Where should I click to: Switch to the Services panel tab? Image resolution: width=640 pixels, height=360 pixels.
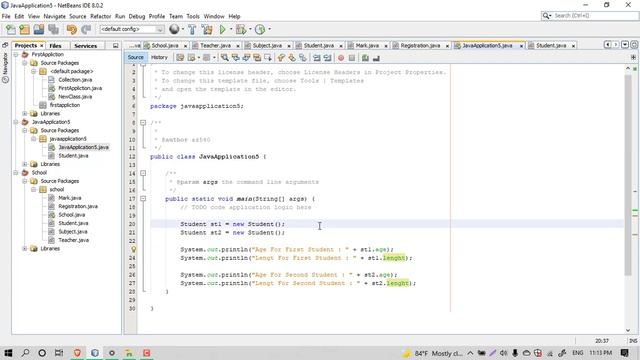tap(86, 46)
